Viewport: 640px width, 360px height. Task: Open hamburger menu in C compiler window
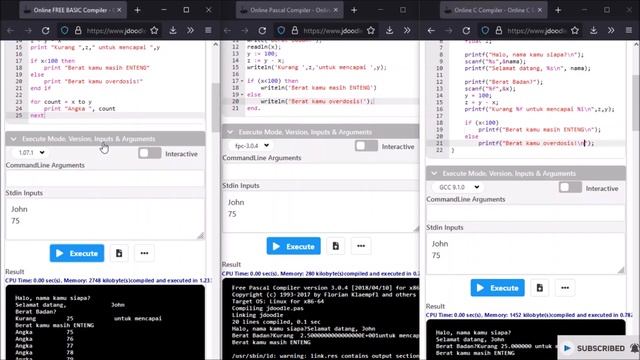pyautogui.click(x=629, y=30)
